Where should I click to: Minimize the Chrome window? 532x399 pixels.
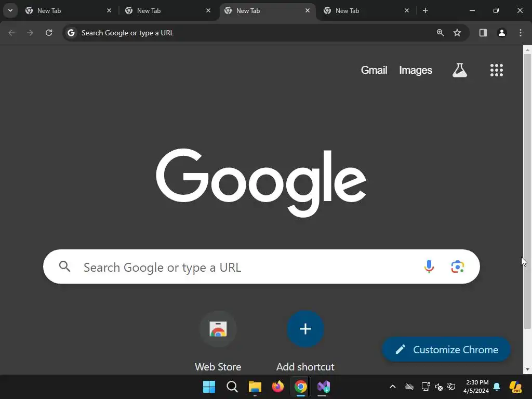pos(472,10)
